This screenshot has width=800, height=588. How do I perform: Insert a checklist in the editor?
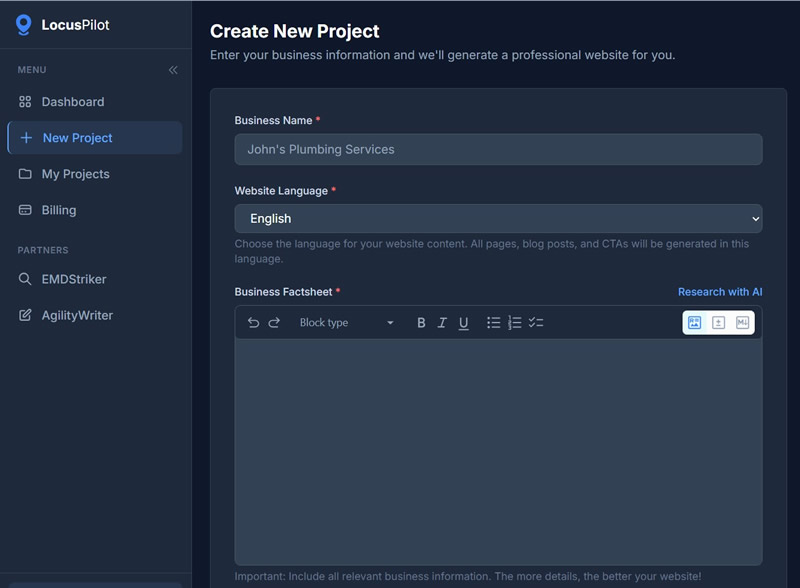tap(536, 323)
